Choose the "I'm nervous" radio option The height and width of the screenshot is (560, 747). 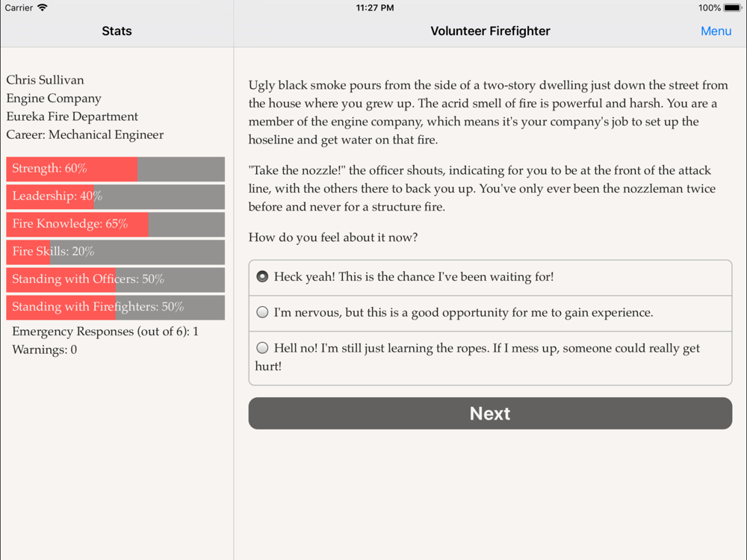point(262,313)
